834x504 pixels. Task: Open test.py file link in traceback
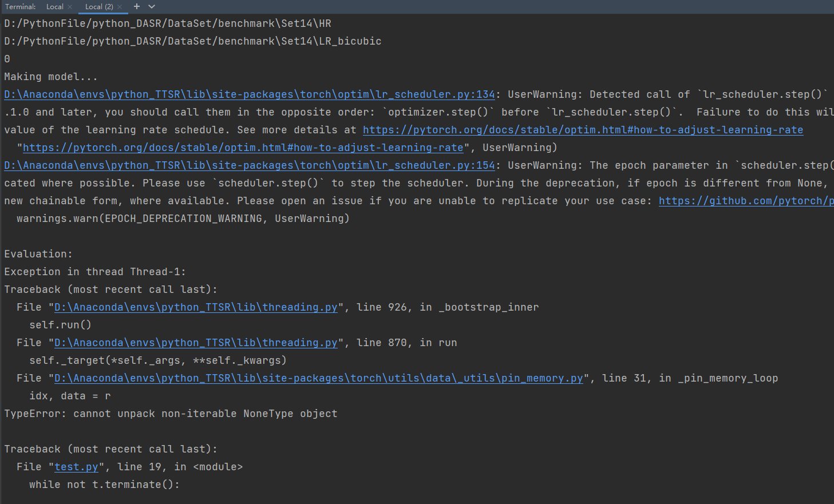(76, 467)
